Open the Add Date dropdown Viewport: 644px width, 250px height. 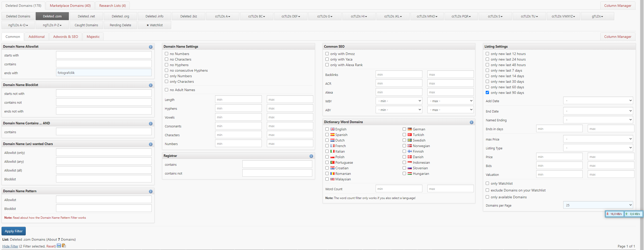click(x=598, y=101)
